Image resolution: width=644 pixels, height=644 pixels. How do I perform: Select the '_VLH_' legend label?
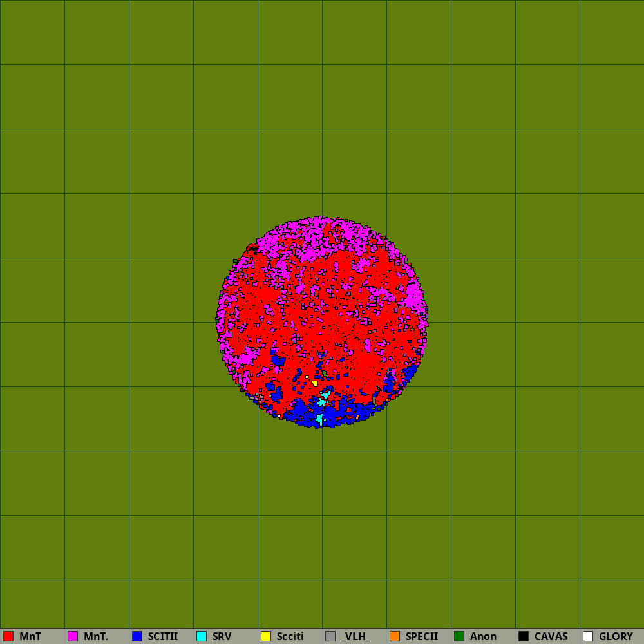pos(355,636)
